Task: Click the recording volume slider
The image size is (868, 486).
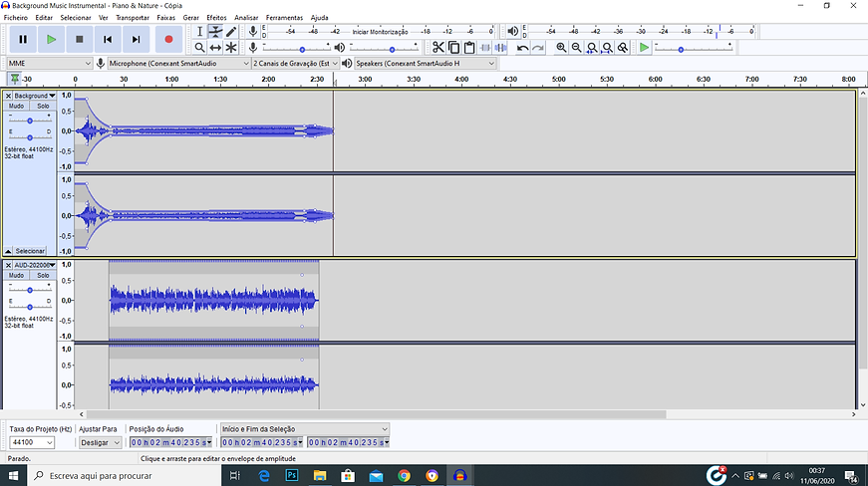Action: 297,48
